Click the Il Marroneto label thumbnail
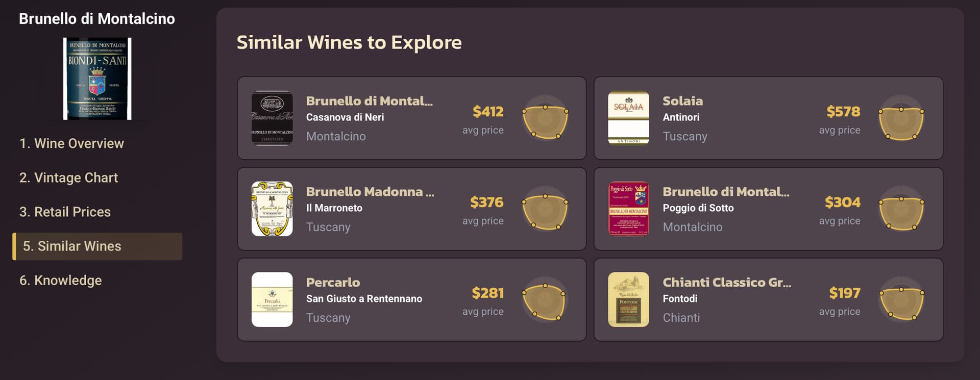Screen dimensions: 980x380 (272, 209)
